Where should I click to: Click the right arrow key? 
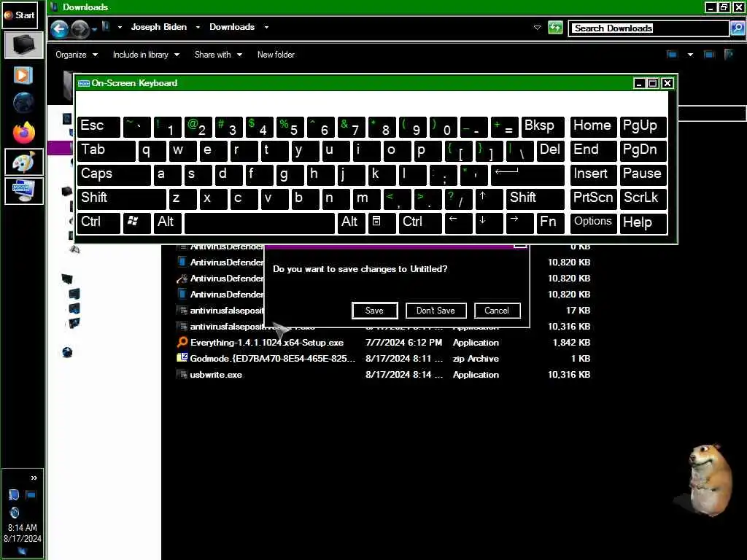coord(519,222)
